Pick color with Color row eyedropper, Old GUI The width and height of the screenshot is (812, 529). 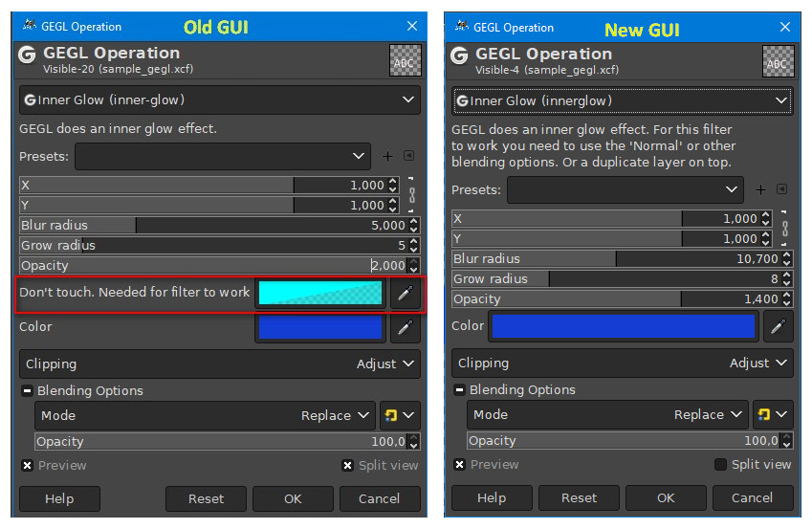click(405, 327)
